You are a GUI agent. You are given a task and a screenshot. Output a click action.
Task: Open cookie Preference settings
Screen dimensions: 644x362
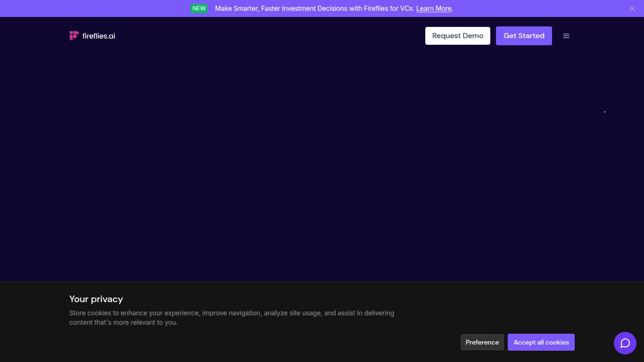482,342
